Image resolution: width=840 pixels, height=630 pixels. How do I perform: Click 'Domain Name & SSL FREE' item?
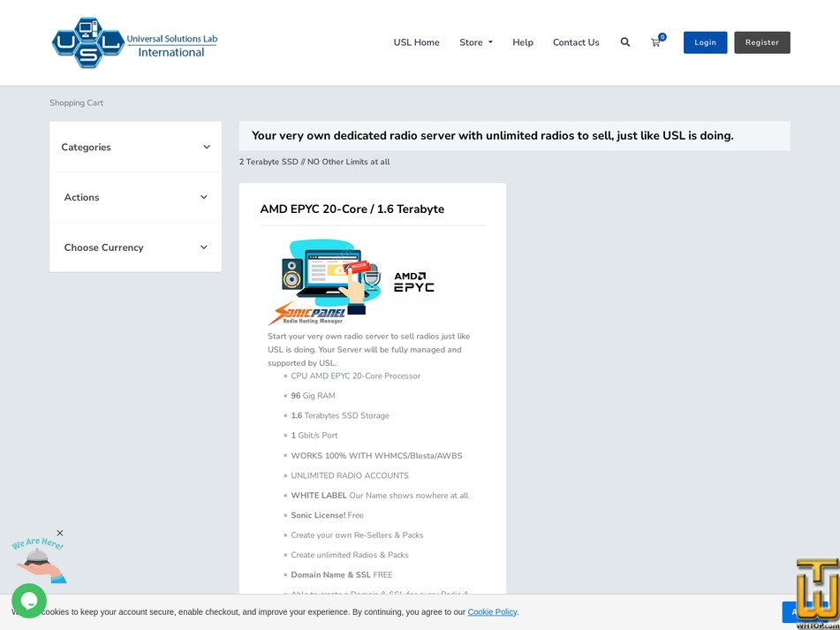click(341, 575)
